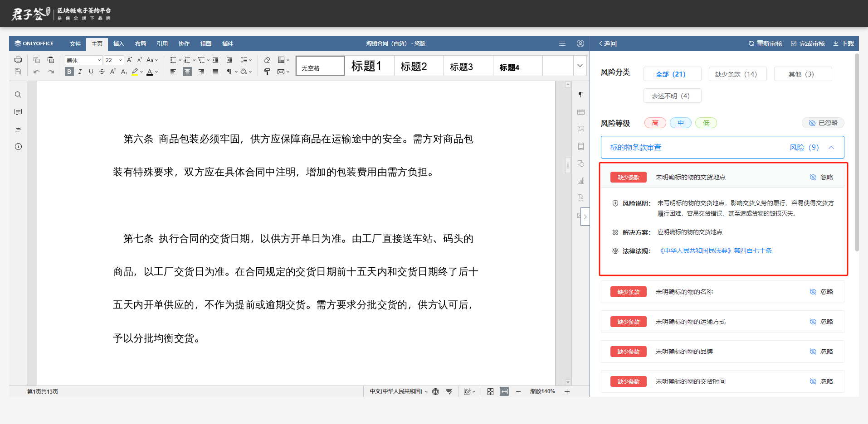Expand the heading styles gallery dropdown

coord(580,66)
